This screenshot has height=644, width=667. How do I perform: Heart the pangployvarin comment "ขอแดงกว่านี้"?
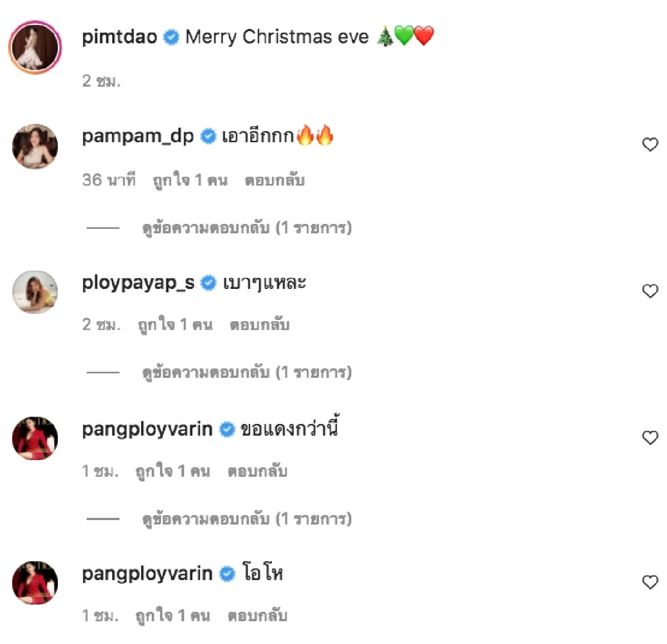(x=650, y=437)
